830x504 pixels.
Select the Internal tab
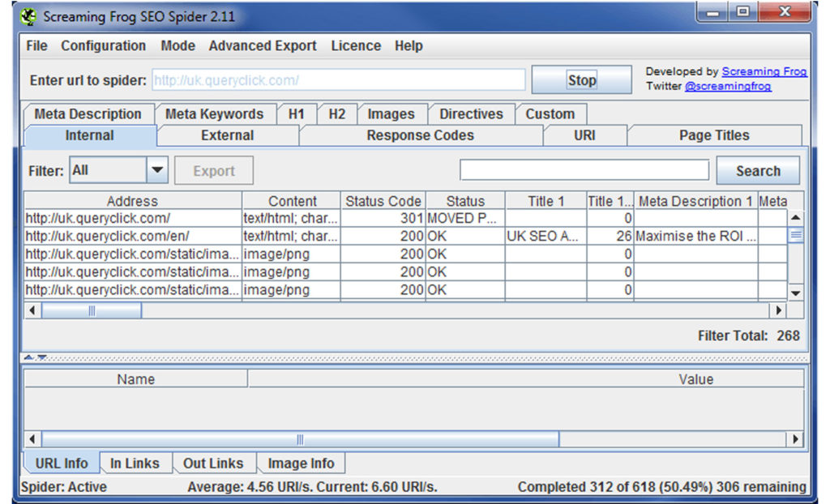(x=89, y=135)
